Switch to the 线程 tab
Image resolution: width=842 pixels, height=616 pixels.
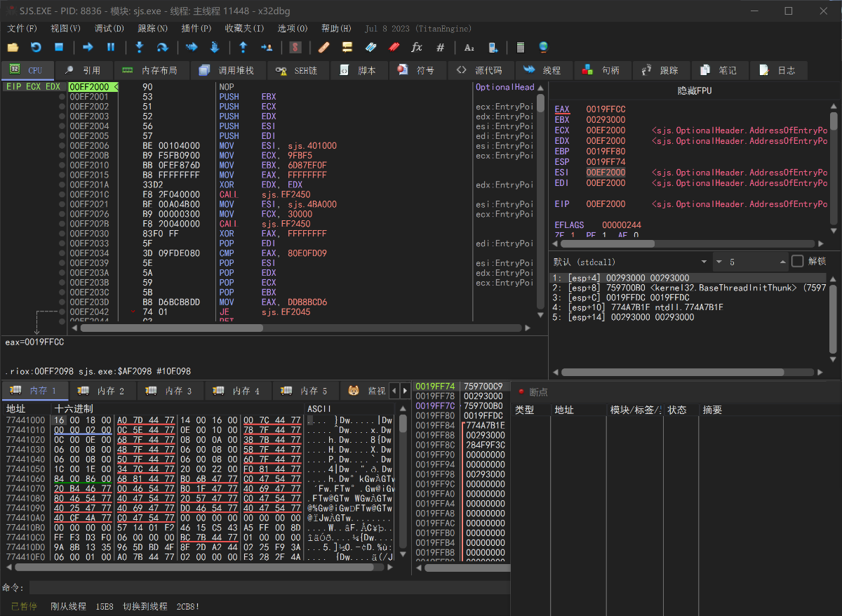544,70
